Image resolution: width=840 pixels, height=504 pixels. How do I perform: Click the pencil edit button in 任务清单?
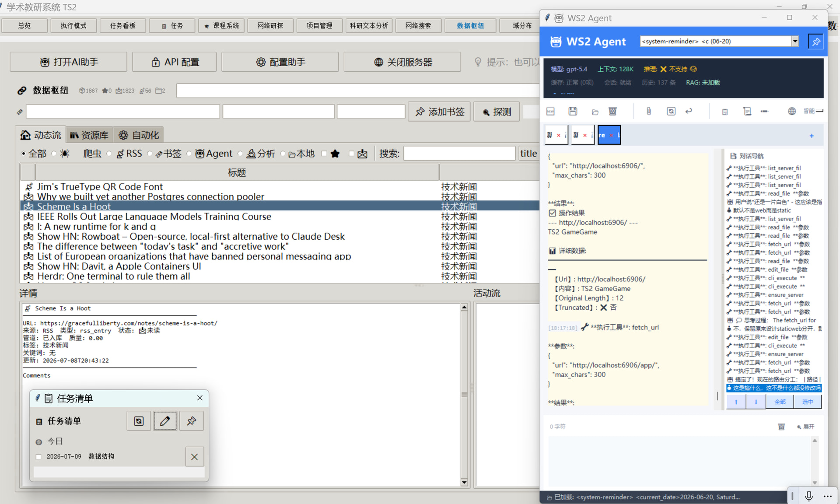coord(165,421)
